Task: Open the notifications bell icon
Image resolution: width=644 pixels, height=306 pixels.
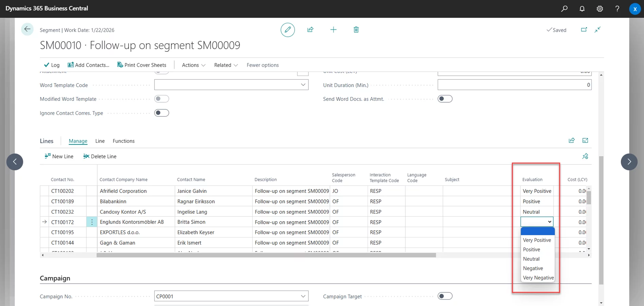Action: point(582,9)
